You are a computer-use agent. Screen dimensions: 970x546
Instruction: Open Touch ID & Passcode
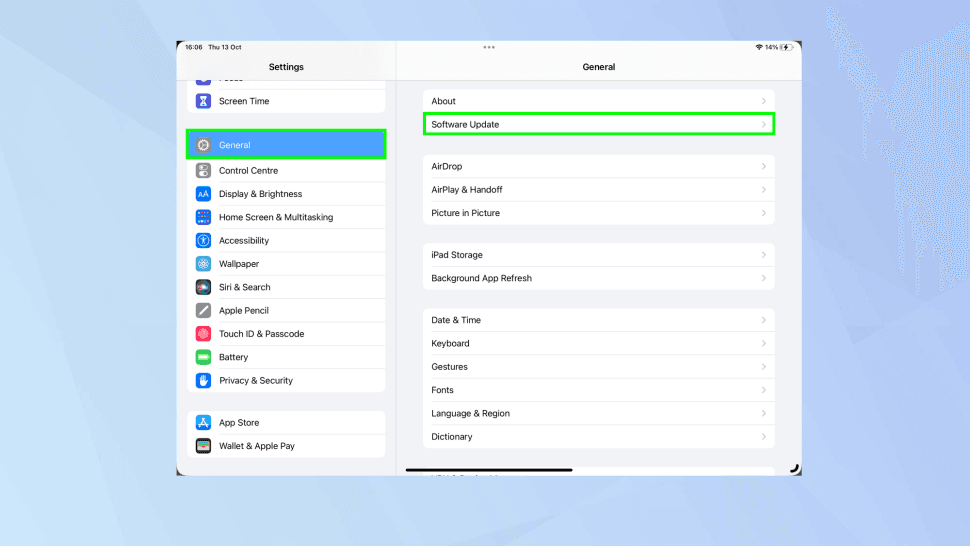pyautogui.click(x=286, y=334)
